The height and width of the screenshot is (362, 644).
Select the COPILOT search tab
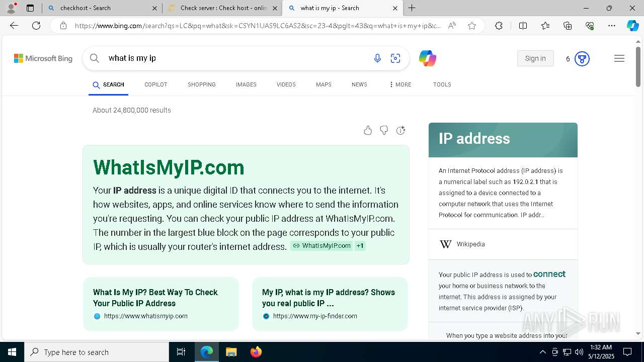point(156,84)
